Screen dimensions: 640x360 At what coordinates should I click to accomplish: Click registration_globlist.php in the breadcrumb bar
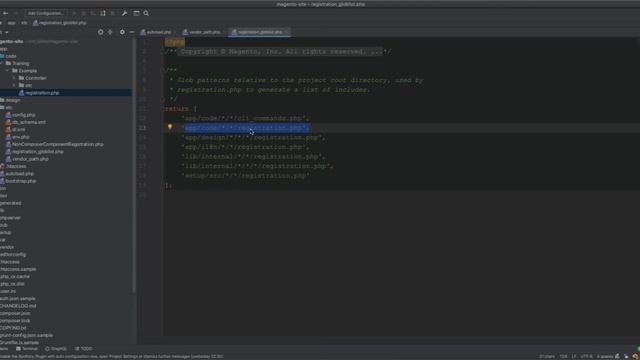point(60,23)
